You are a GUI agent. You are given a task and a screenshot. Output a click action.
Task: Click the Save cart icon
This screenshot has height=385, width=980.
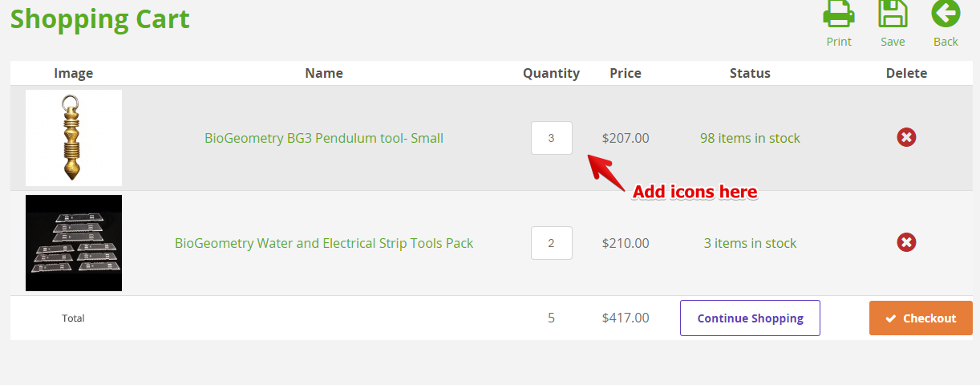893,14
